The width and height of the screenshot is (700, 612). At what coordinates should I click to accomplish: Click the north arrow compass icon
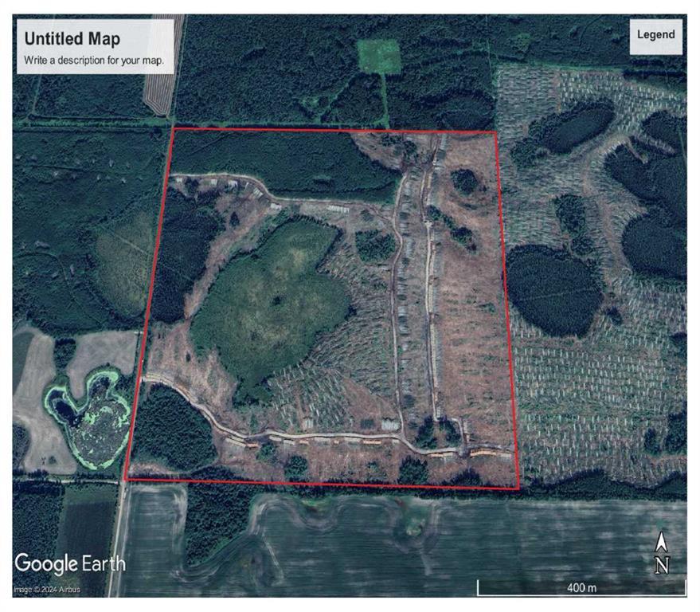(660, 543)
